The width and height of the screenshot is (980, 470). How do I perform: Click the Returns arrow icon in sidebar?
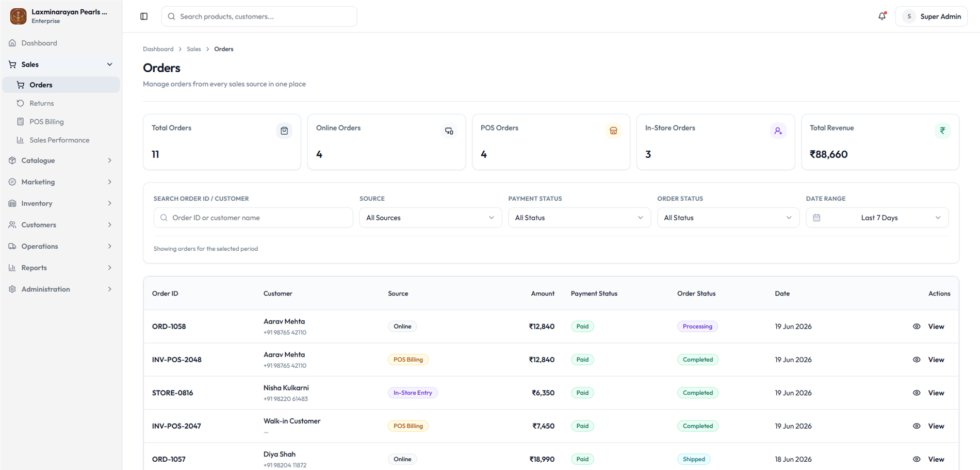[21, 103]
